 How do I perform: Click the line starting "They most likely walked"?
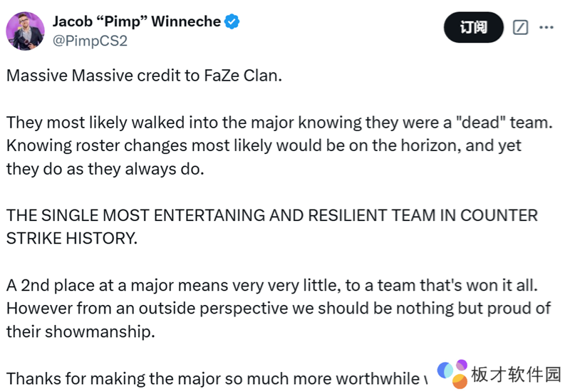coord(278,122)
